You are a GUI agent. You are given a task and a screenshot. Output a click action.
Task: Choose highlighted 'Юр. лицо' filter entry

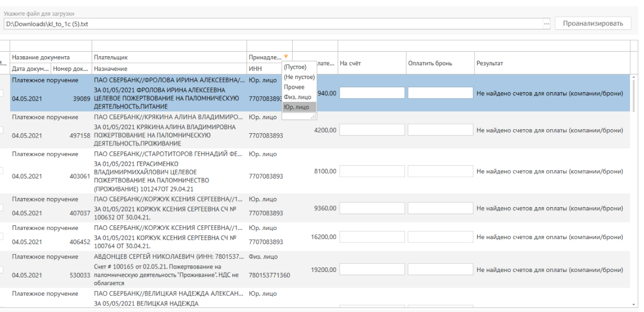click(297, 107)
